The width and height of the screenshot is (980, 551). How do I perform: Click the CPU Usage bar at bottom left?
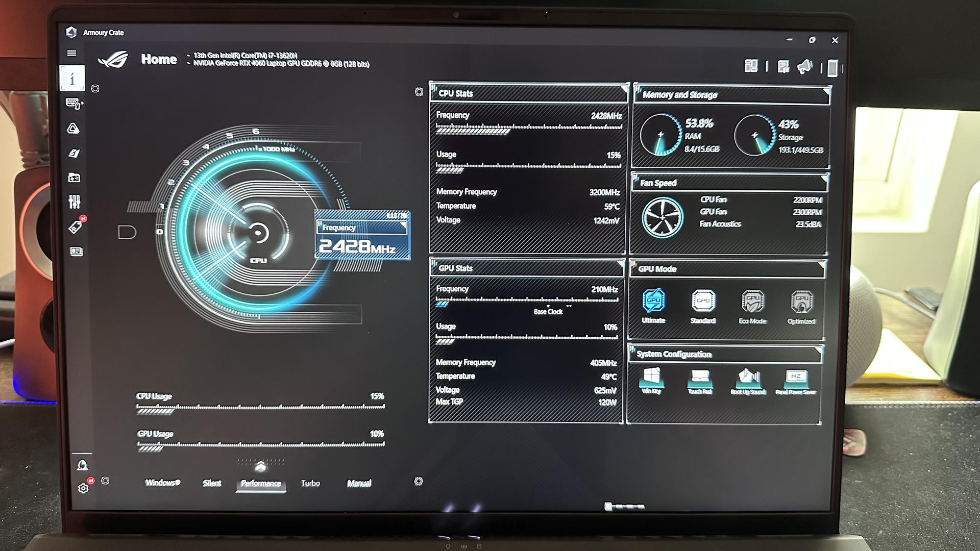pyautogui.click(x=260, y=408)
